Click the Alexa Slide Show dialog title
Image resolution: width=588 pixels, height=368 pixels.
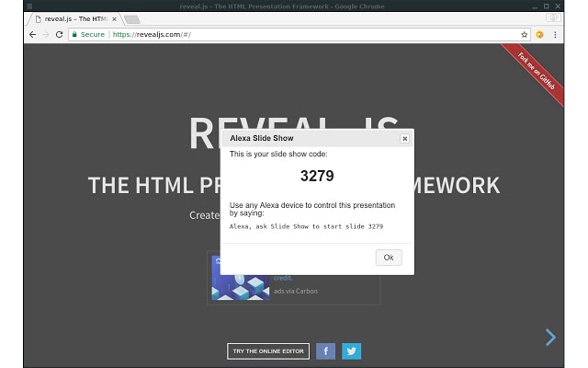click(262, 138)
